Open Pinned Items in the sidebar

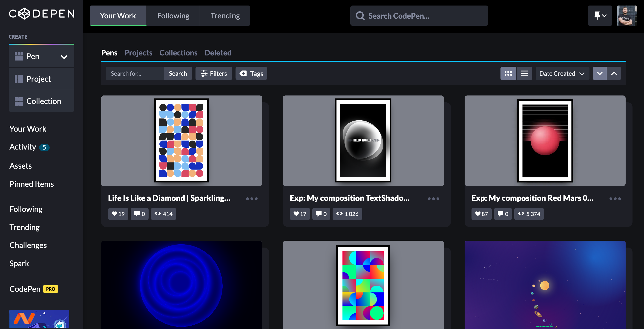pos(32,184)
